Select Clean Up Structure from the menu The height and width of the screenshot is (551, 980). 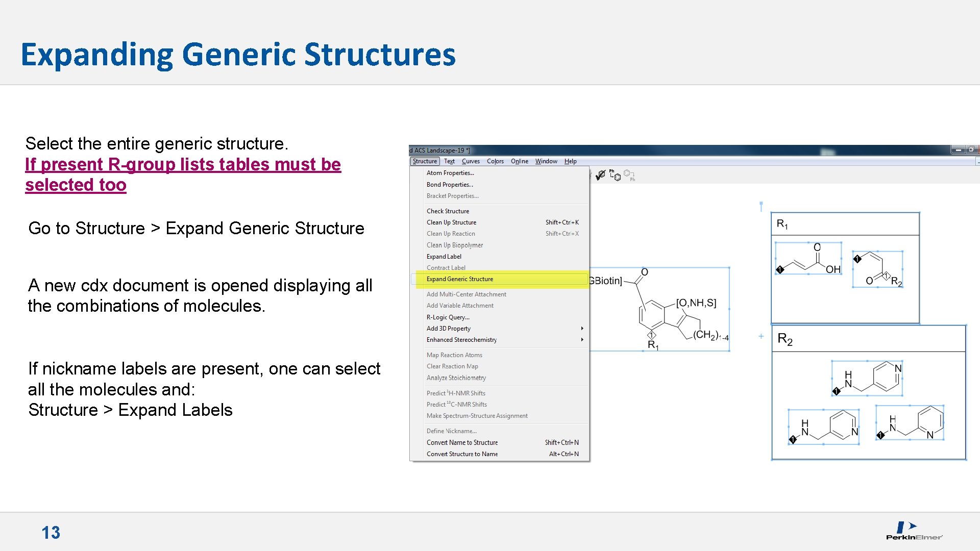pos(451,222)
